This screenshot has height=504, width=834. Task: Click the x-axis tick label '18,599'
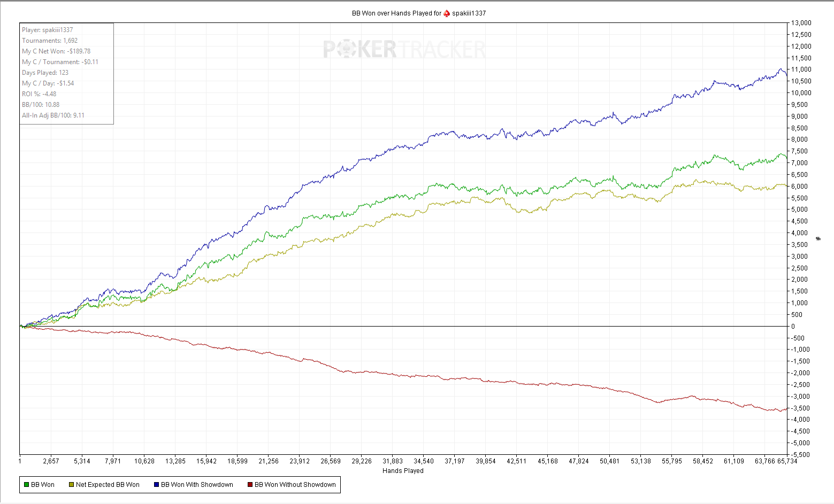pyautogui.click(x=238, y=461)
